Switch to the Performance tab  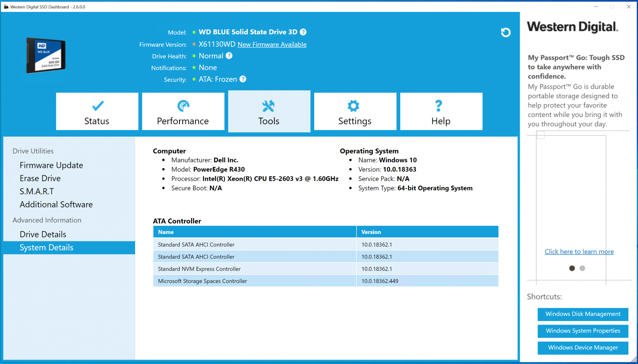183,112
